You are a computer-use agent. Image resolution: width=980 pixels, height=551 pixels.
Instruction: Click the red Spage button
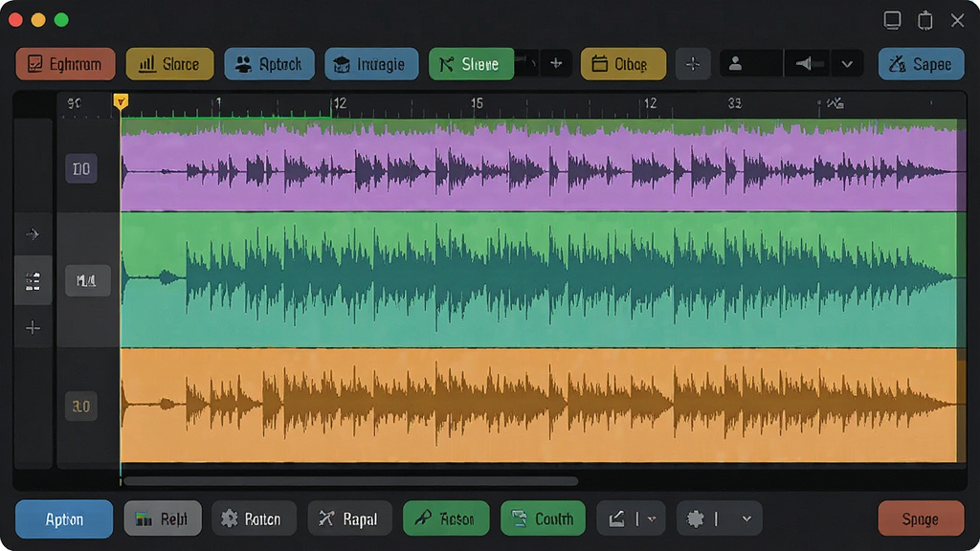(921, 518)
